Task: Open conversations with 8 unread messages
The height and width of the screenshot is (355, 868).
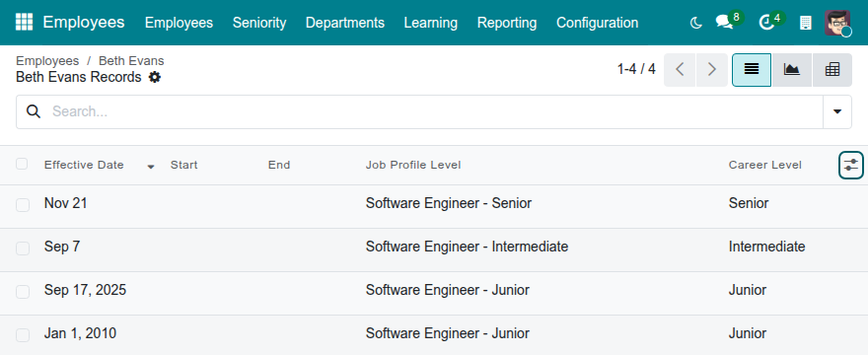Action: [724, 23]
